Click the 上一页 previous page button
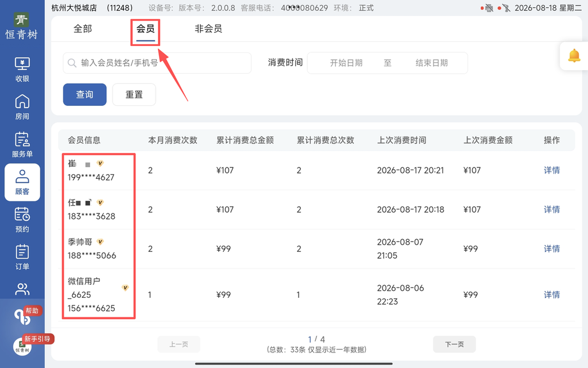The height and width of the screenshot is (368, 588). pos(179,344)
